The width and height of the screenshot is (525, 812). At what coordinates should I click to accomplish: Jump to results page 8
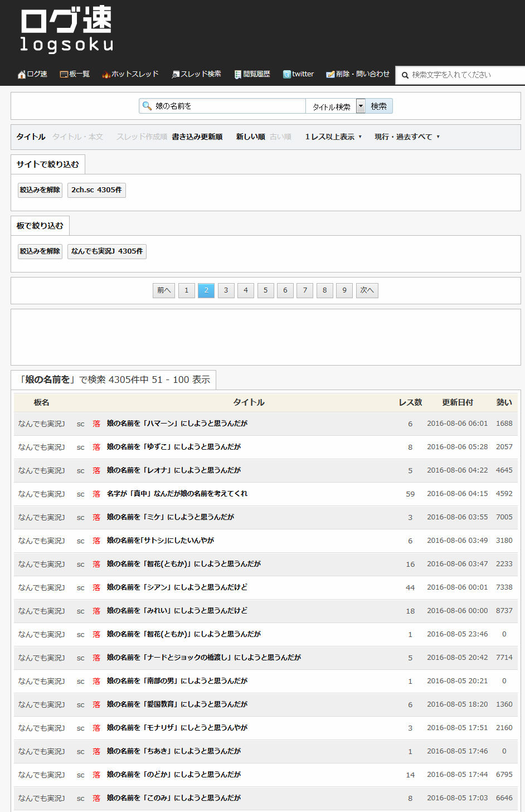point(324,290)
